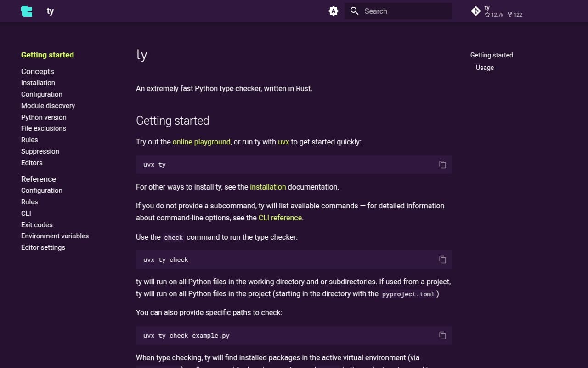
Task: Click into the Search input field
Action: (x=404, y=11)
